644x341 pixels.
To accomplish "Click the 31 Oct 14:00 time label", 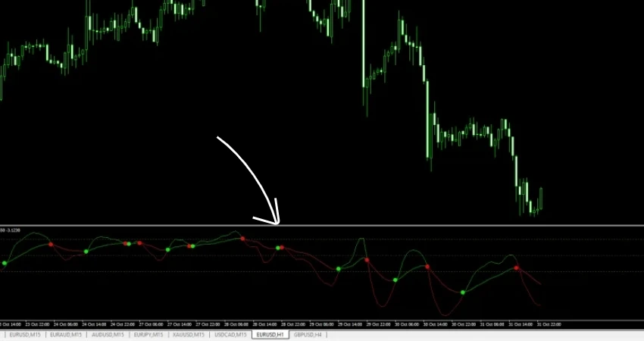I will [521, 324].
